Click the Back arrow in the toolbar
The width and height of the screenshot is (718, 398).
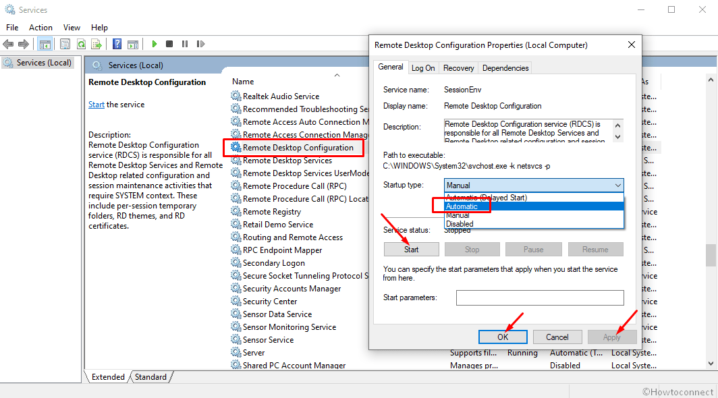pos(8,44)
